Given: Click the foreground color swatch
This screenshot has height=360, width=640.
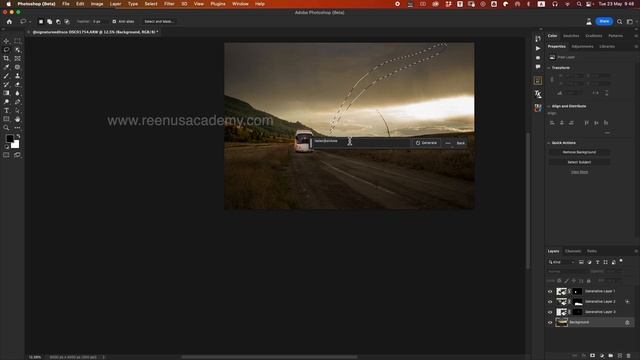Looking at the screenshot, I should [9, 139].
